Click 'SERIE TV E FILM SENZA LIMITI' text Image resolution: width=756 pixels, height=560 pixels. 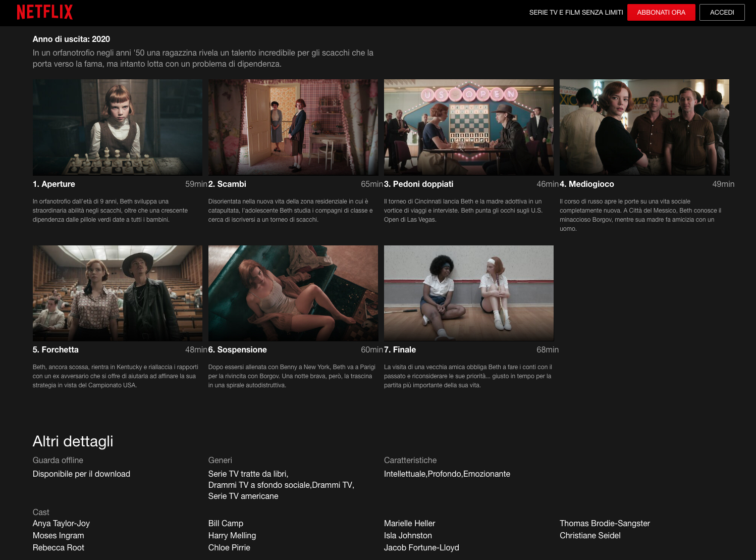click(x=576, y=13)
